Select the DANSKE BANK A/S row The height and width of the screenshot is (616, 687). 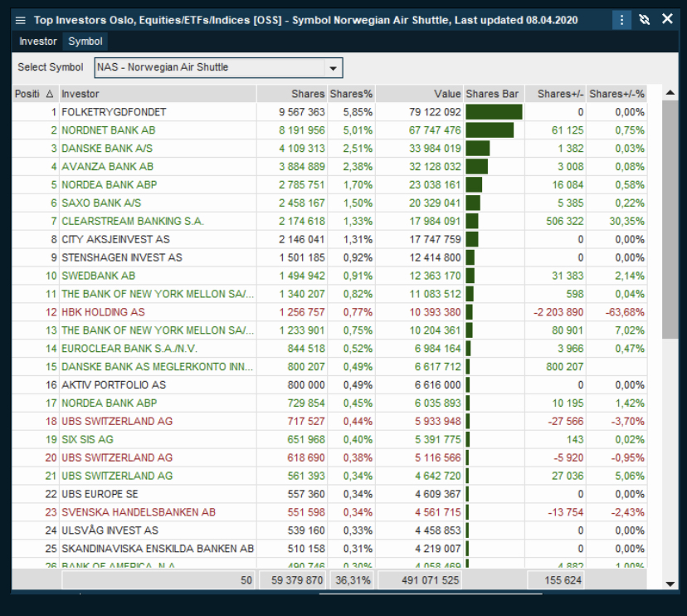click(329, 149)
